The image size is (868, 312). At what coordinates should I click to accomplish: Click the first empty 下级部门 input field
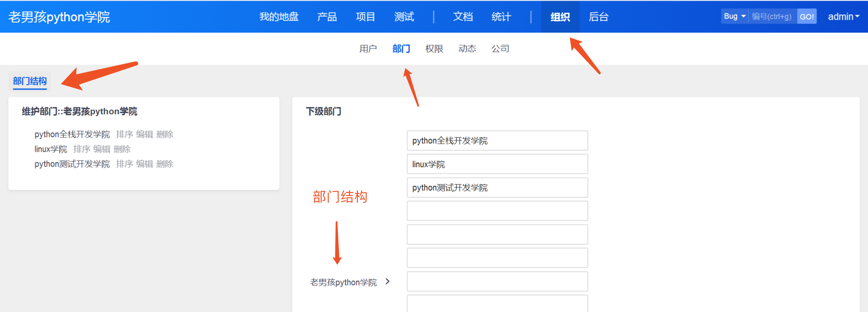tap(497, 211)
